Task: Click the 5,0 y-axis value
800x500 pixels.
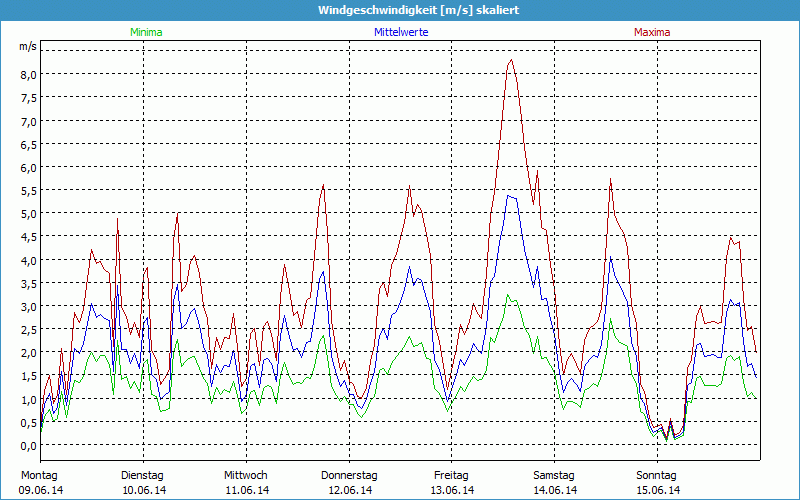Action: (28, 214)
